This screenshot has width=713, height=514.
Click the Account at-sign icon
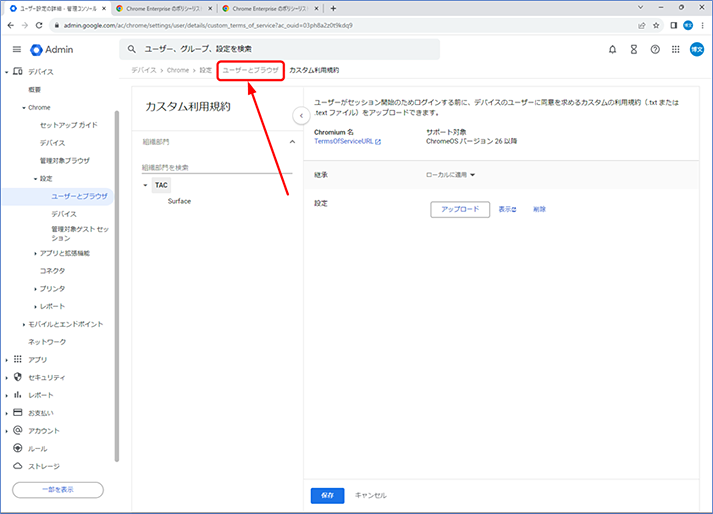pos(18,430)
